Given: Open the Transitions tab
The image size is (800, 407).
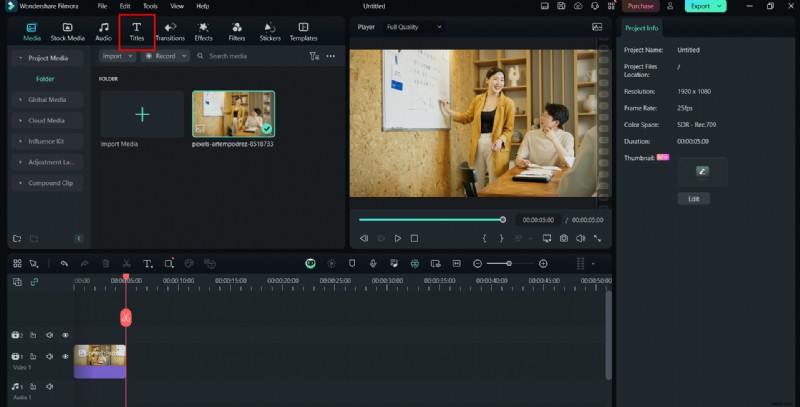Looking at the screenshot, I should tap(170, 31).
